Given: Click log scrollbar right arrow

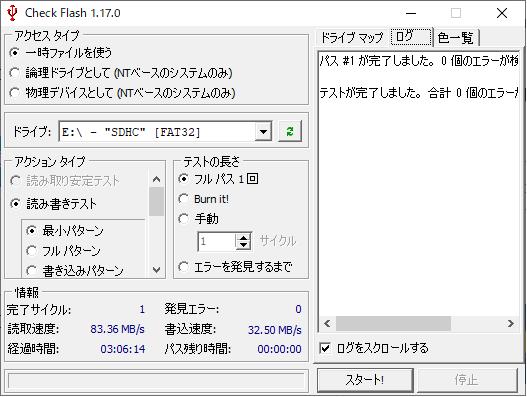Looking at the screenshot, I should coord(511,323).
